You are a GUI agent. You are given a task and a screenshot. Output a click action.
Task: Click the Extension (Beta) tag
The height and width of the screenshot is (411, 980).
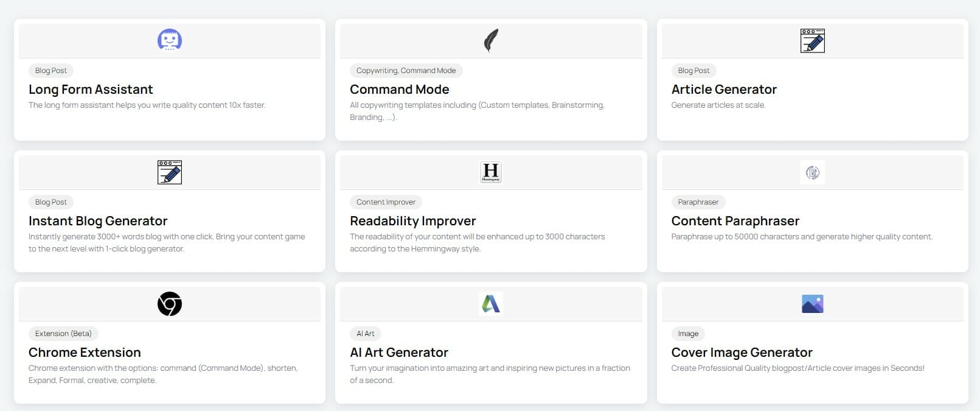pyautogui.click(x=63, y=334)
